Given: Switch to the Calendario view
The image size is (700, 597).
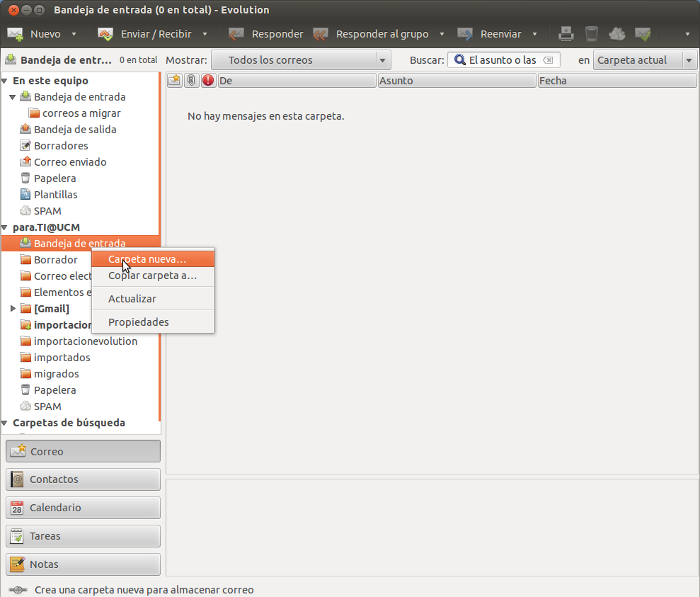Looking at the screenshot, I should coord(83,508).
